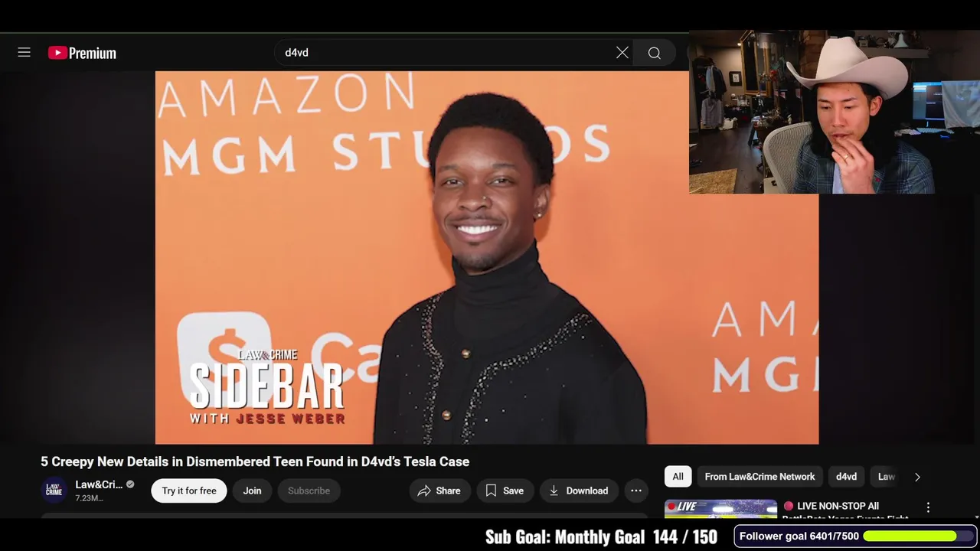Open more actions three-dot menu
The image size is (980, 551).
636,491
